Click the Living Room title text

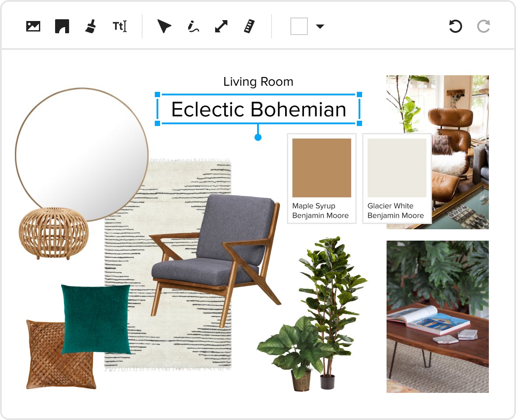(x=258, y=81)
